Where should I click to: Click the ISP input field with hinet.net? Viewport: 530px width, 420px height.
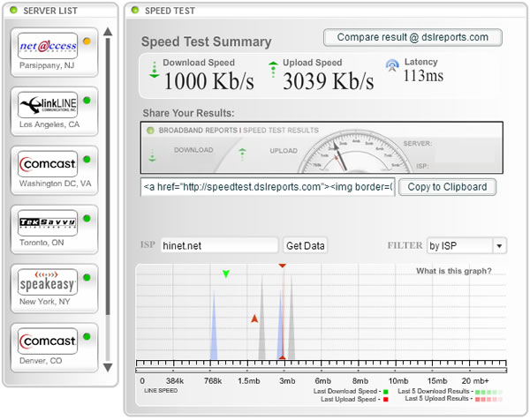(219, 245)
